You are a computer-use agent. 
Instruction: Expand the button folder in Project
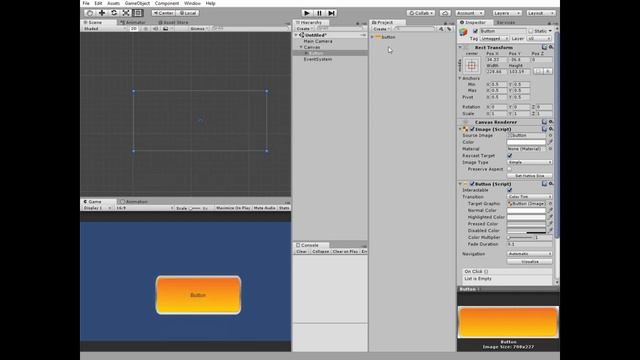(372, 37)
